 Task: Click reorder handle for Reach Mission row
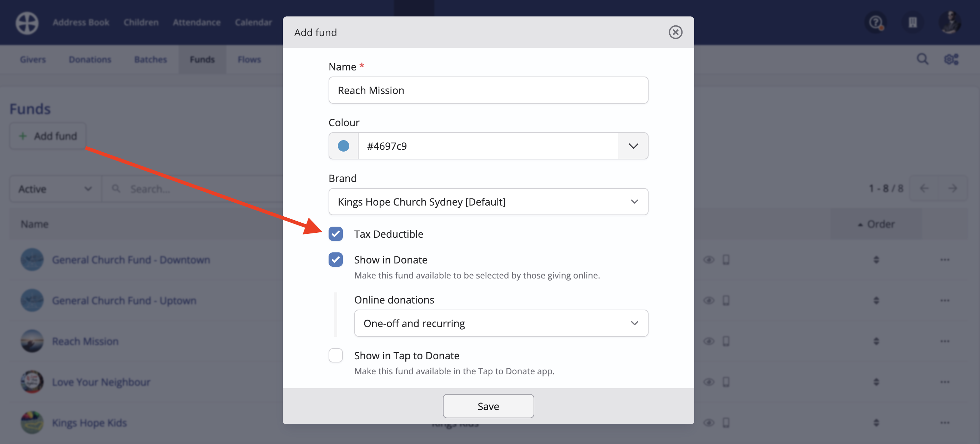[876, 341]
